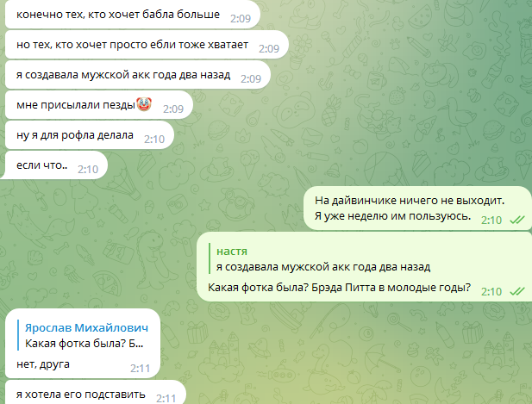
Task: Click the clown emoji in the message
Action: coord(144,104)
